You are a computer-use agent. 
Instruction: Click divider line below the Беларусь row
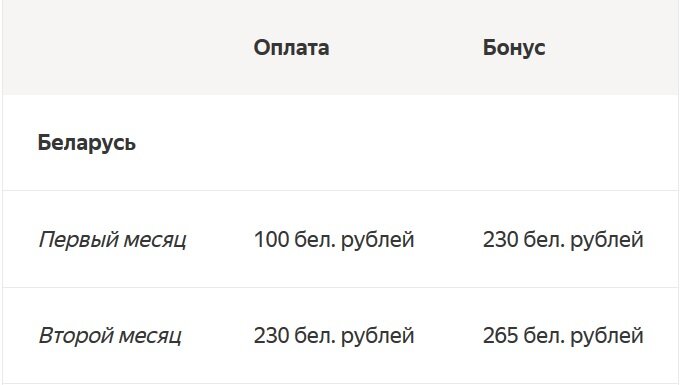(340, 190)
